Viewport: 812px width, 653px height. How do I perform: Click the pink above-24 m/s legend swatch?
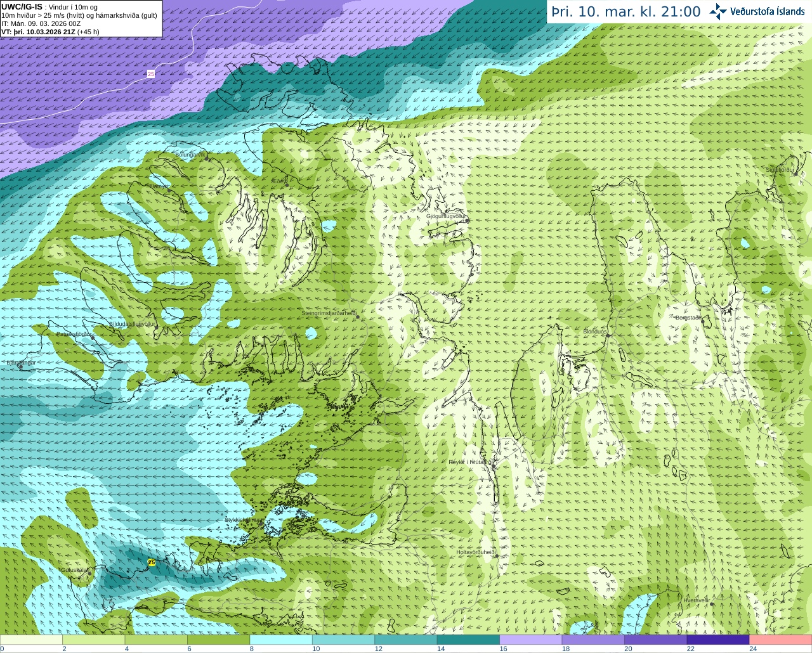click(781, 640)
